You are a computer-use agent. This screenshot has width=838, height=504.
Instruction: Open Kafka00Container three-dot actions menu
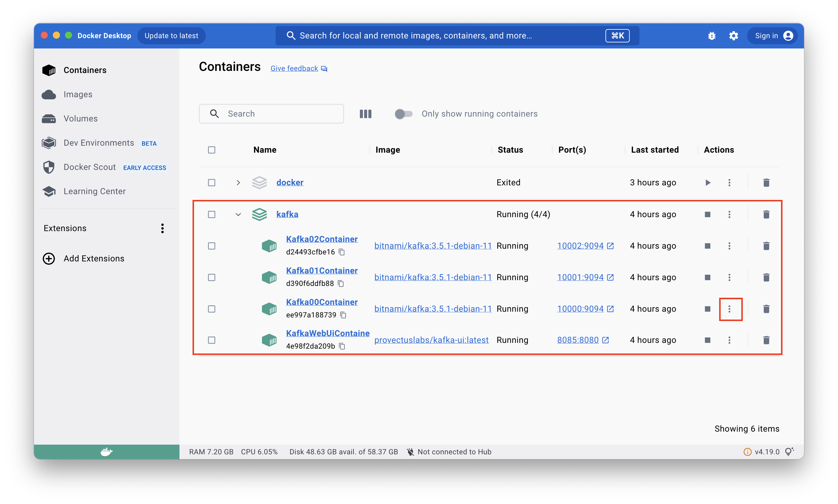click(729, 309)
